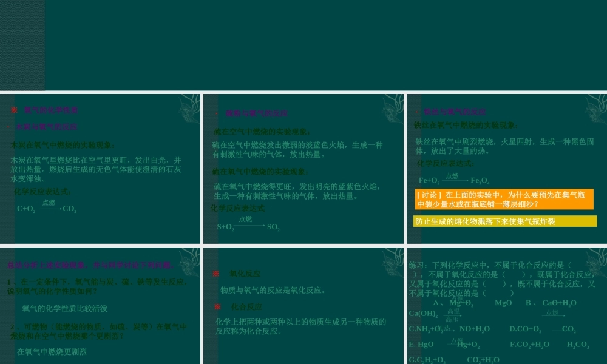Click the corner flower decoration on the iron wire slide

click(x=595, y=109)
